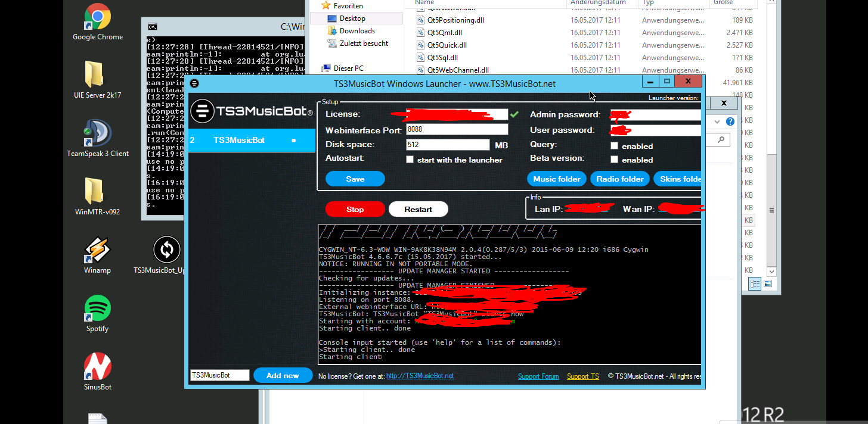Click the Dieser PC computer icon in Explorer
Screen dimensions: 868x424
pos(326,68)
